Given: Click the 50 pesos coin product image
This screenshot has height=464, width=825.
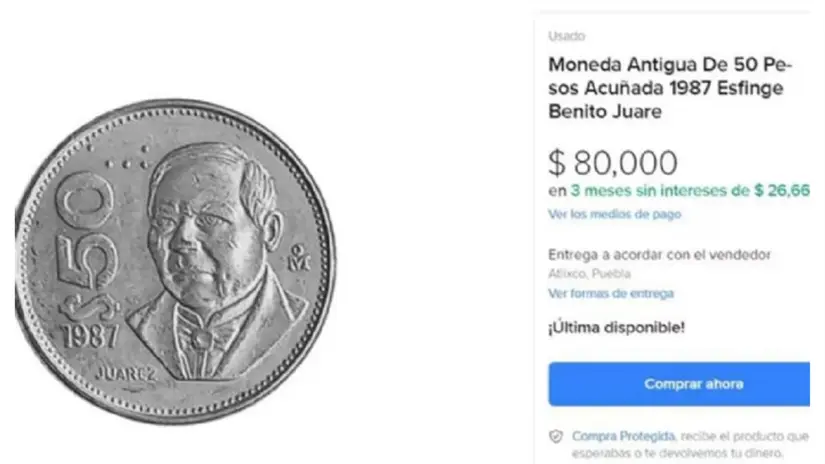Looking at the screenshot, I should [175, 261].
